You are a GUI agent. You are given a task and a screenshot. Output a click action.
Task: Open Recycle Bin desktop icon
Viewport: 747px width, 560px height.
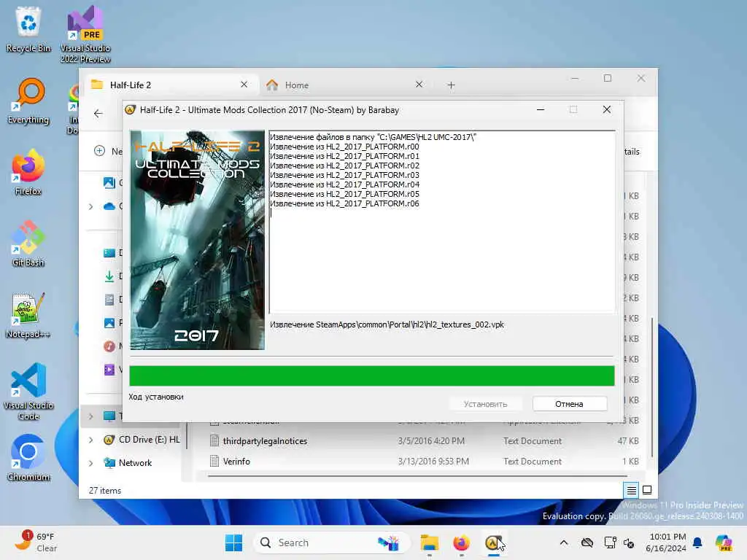[28, 29]
